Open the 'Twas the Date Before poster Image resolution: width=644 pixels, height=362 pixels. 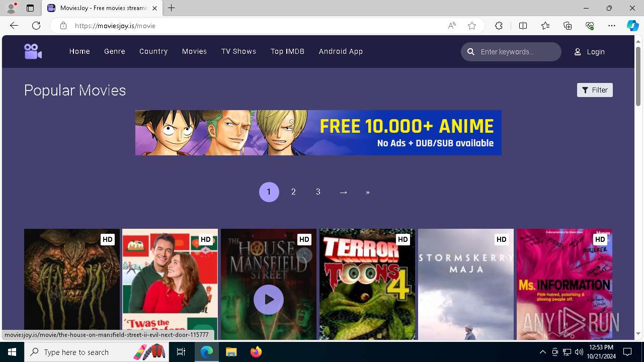[170, 285]
